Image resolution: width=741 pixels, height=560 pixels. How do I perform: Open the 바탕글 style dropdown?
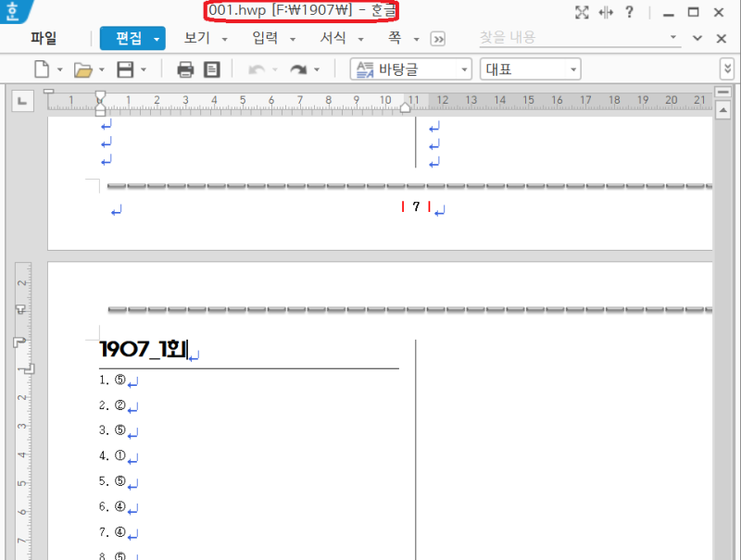point(465,69)
